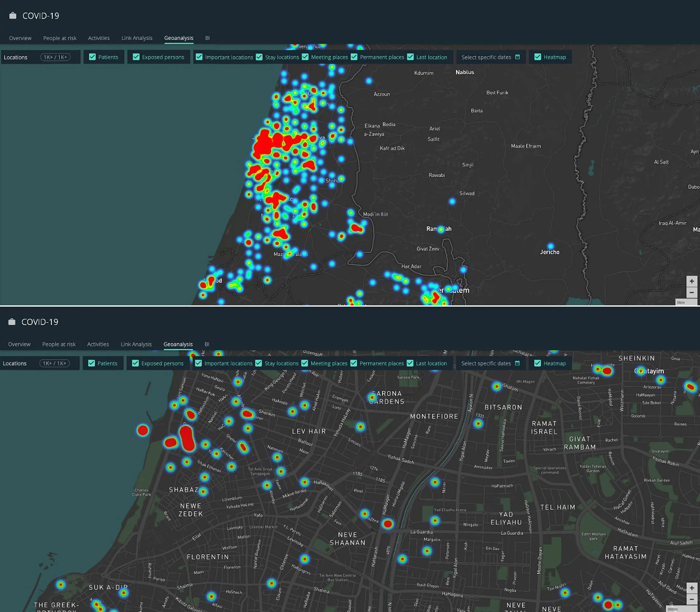Switch to the People at risk tab in the upper panel
Screen dimensions: 700x612
60,38
